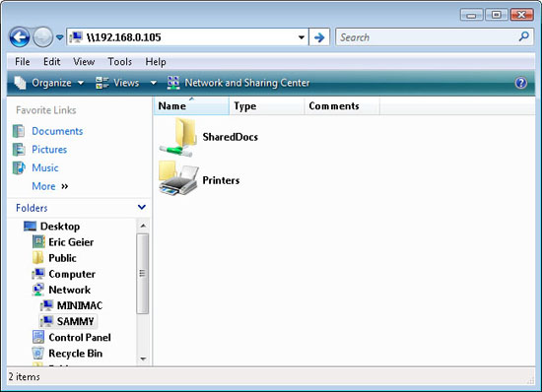This screenshot has width=542, height=392.
Task: Click the Views toolbar button
Action: [117, 83]
